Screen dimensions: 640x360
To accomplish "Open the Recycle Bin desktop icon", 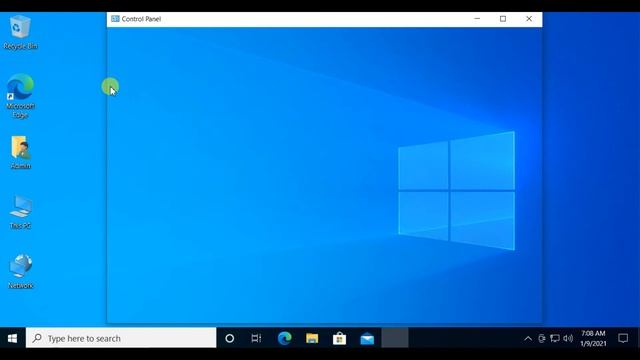I will (20, 33).
